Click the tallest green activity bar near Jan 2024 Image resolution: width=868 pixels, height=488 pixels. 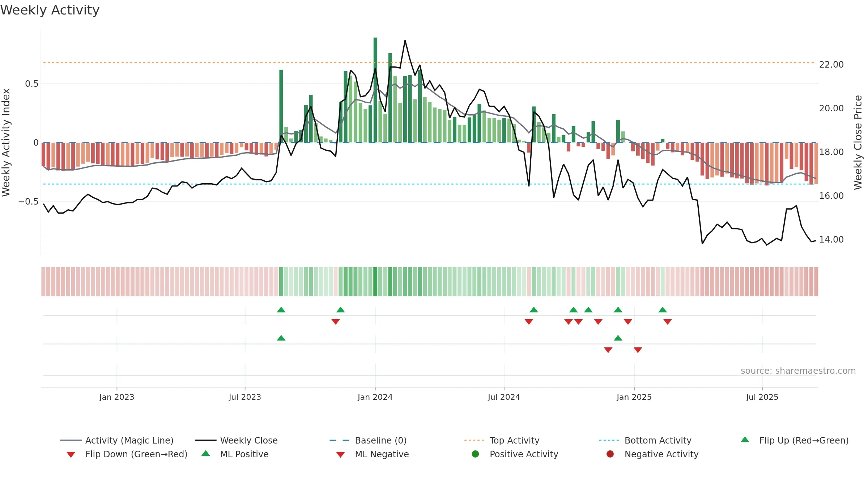pos(375,90)
